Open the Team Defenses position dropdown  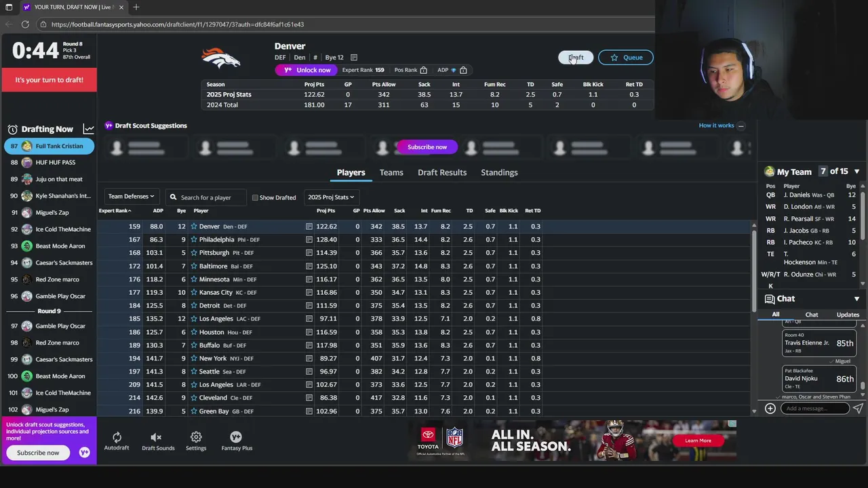(x=132, y=197)
